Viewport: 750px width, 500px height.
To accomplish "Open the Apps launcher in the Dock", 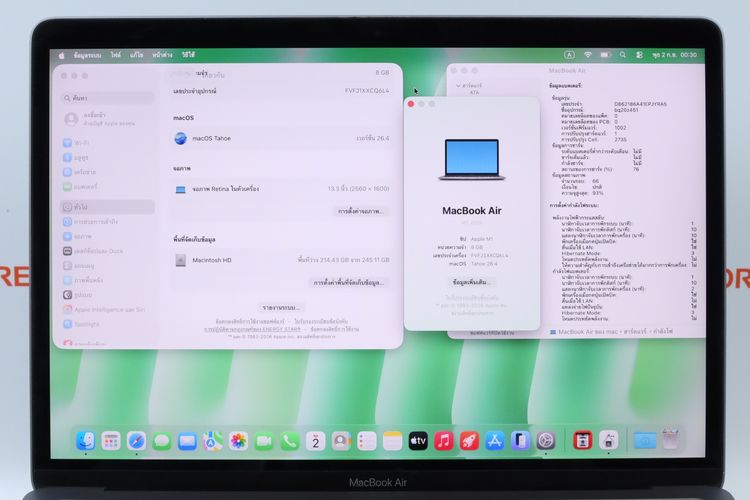I will (x=111, y=441).
